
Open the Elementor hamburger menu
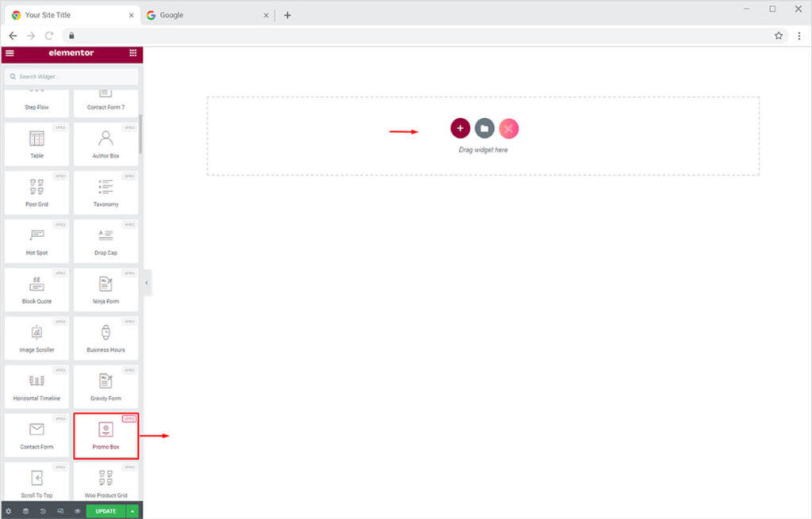[10, 53]
